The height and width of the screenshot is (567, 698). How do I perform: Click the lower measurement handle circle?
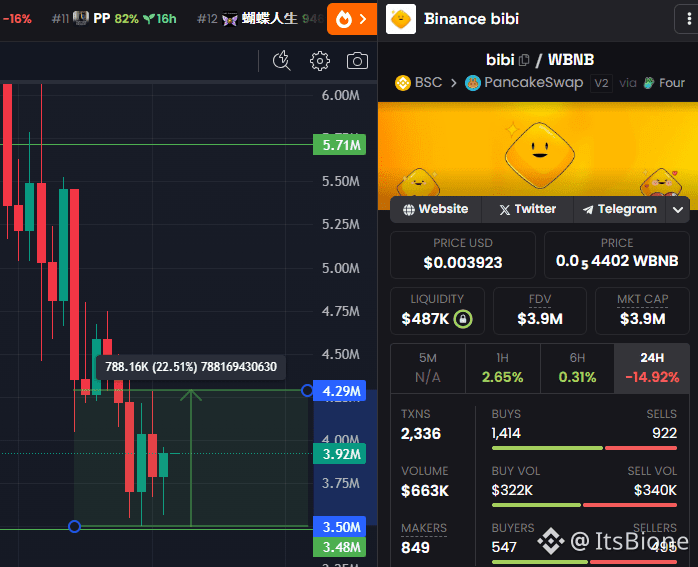coord(74,527)
